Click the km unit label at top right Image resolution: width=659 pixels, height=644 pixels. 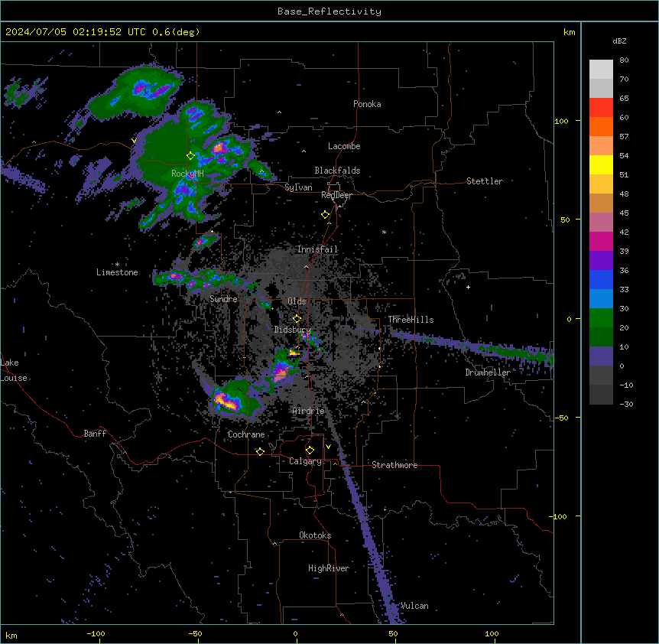(569, 32)
